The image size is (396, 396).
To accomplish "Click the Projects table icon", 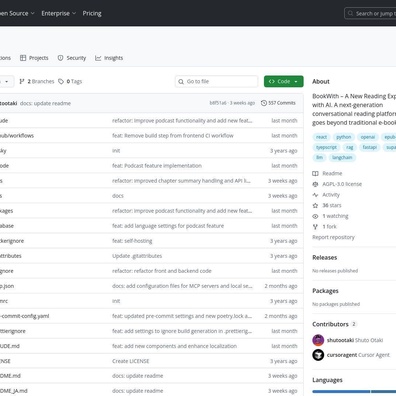I will [23, 58].
